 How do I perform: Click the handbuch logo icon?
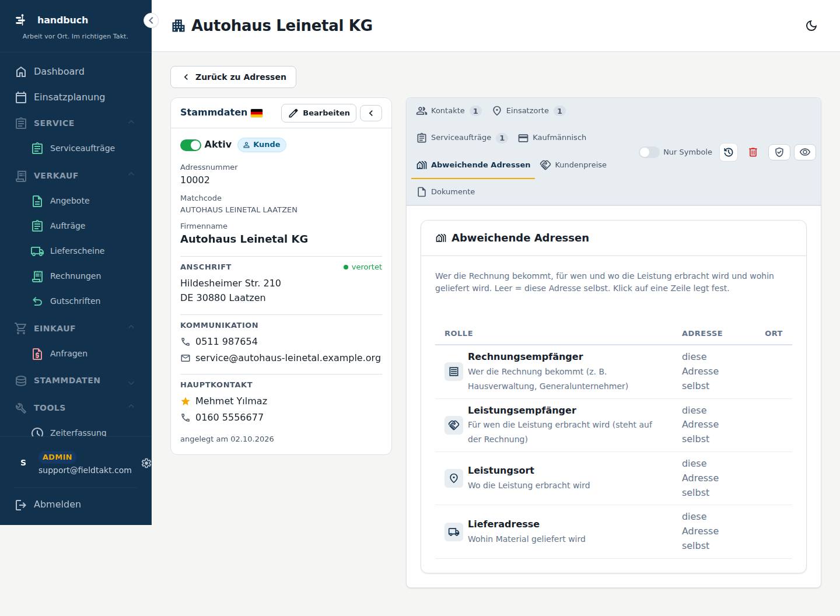point(20,20)
